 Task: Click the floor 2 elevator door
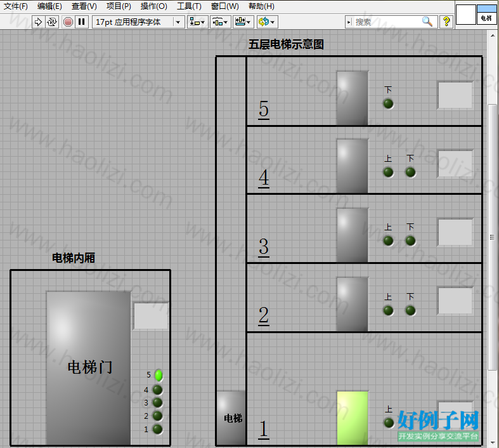click(353, 305)
